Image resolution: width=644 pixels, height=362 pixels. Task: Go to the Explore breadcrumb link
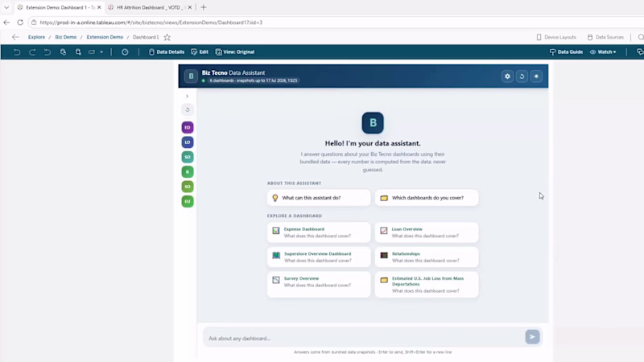click(36, 37)
